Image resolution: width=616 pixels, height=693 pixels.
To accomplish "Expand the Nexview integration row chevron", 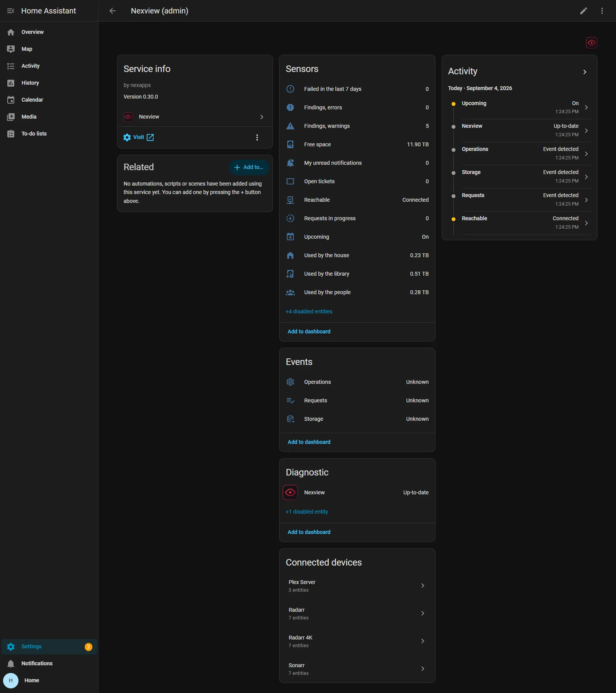I will 262,117.
